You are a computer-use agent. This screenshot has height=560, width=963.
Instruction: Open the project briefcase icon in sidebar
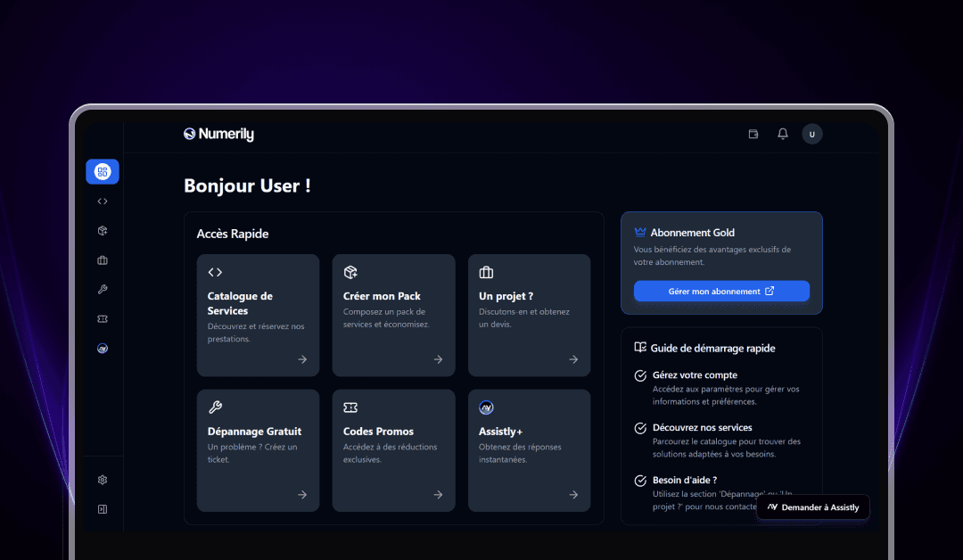103,260
